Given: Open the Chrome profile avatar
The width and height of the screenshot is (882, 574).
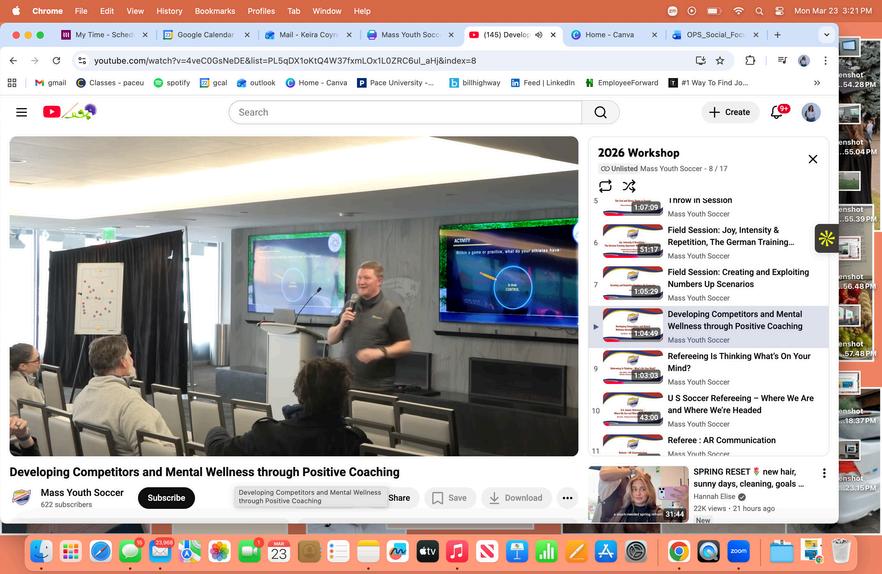Looking at the screenshot, I should tap(804, 60).
